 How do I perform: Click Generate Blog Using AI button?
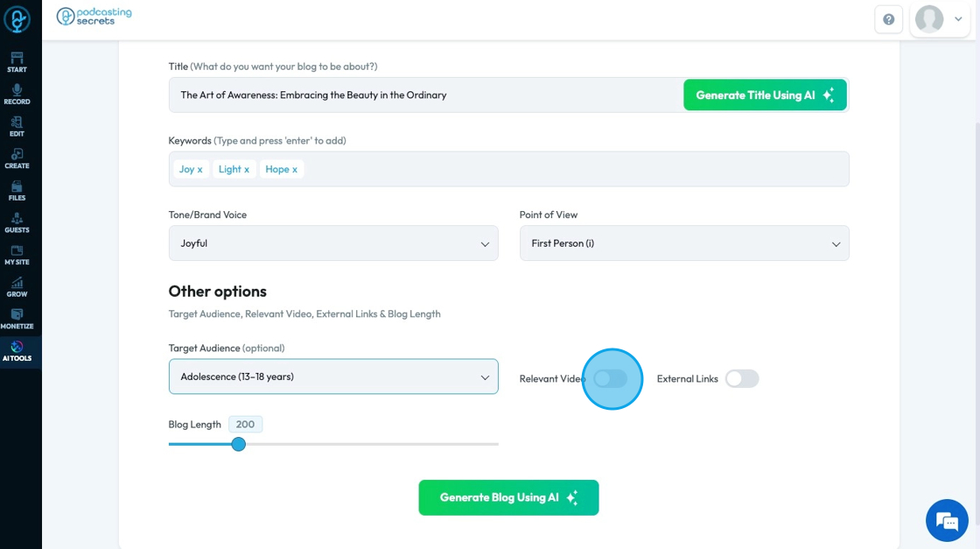coord(508,497)
